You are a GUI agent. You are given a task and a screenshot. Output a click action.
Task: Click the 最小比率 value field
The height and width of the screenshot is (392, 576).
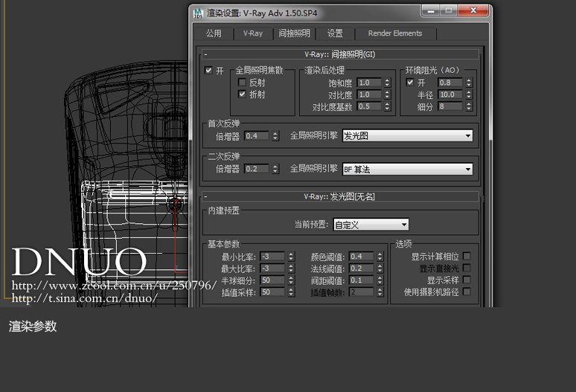(x=272, y=257)
